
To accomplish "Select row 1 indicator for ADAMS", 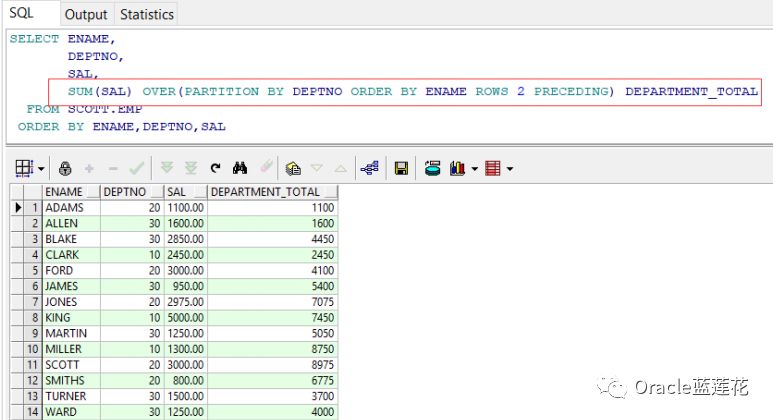I will (18, 208).
